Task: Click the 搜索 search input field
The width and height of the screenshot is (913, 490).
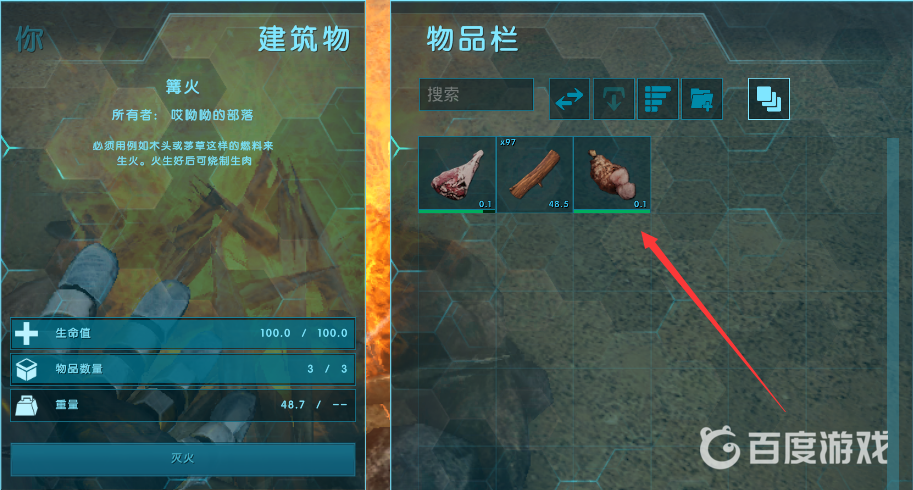Action: pos(476,94)
